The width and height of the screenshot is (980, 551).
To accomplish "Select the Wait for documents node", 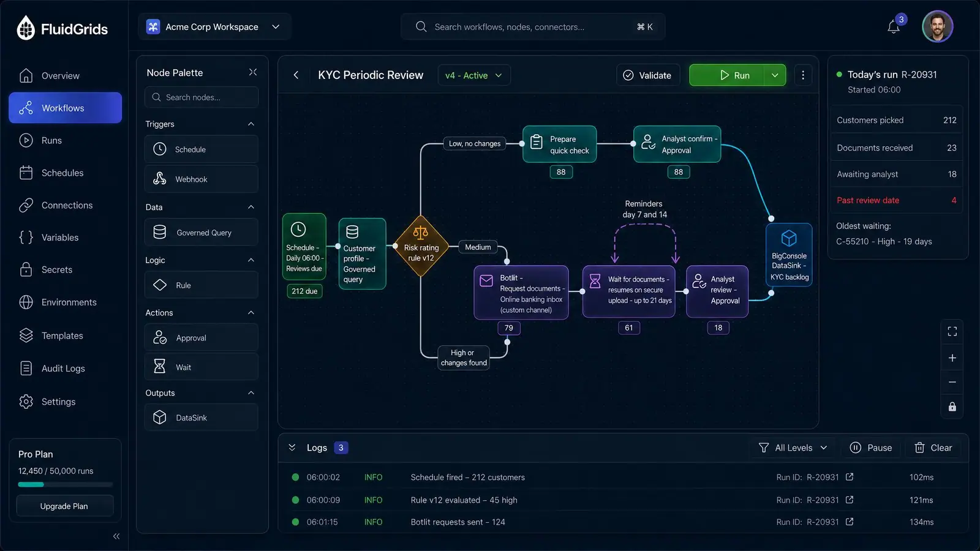I will [x=629, y=291].
